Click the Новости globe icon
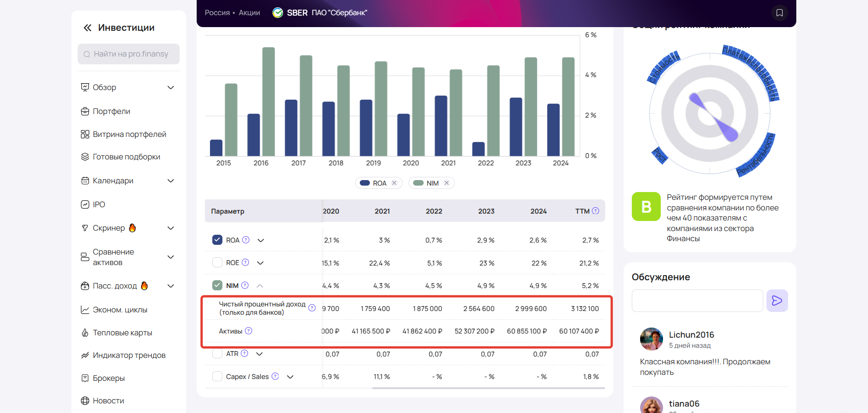 click(x=85, y=401)
